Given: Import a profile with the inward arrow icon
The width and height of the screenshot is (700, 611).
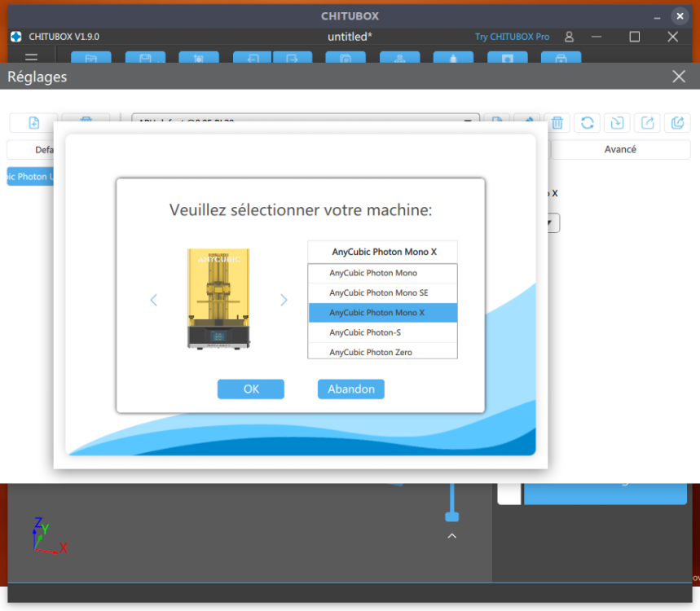Looking at the screenshot, I should (x=617, y=123).
